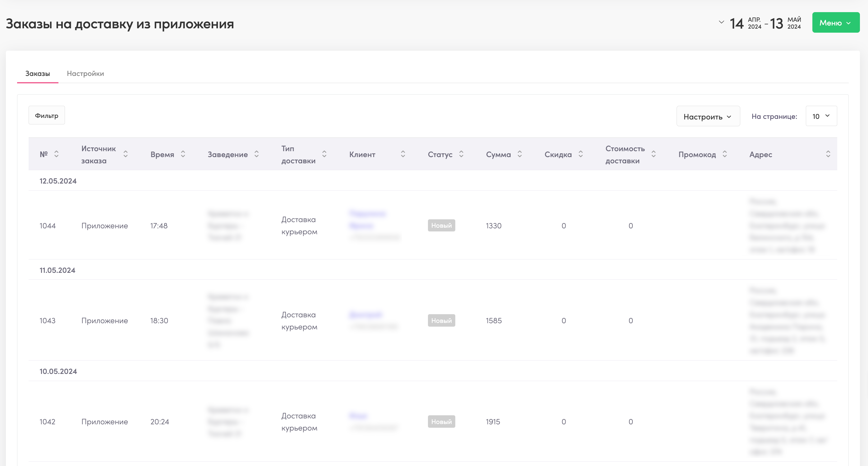This screenshot has width=868, height=466.
Task: Click Новый status of order 1044
Action: pos(441,226)
